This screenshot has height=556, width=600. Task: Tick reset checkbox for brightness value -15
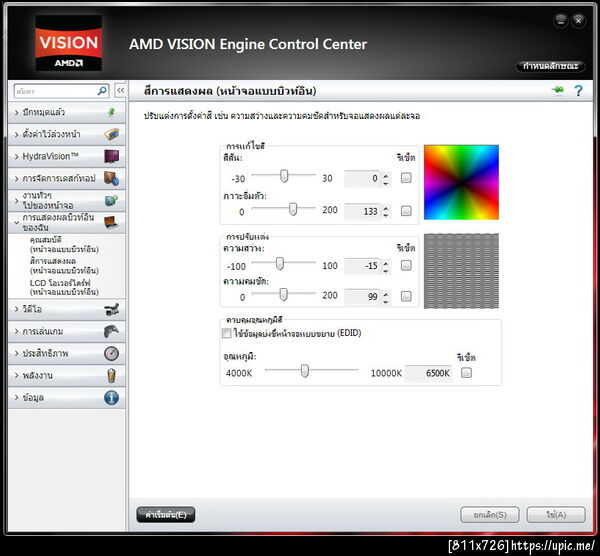[406, 266]
